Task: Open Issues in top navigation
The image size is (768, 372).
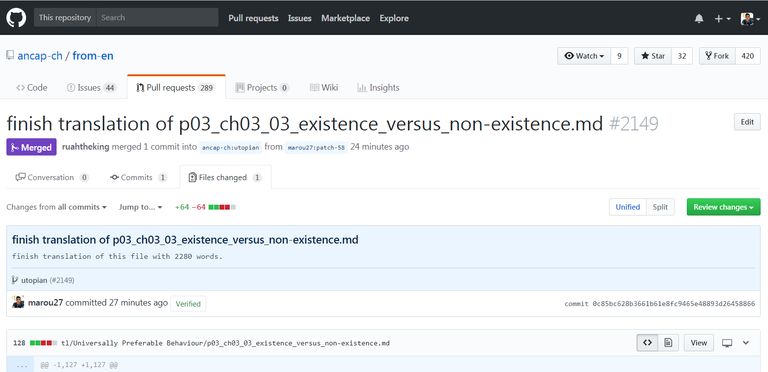Action: click(x=300, y=18)
